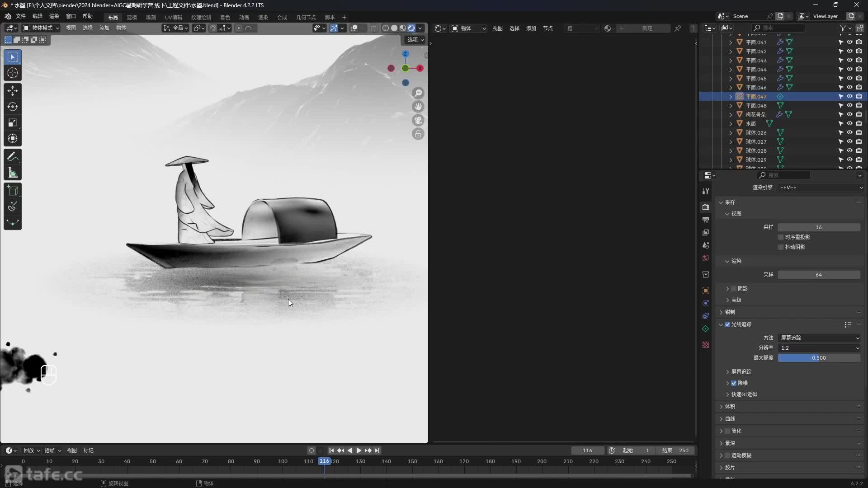Jump to the timeline end frame
868x488 pixels.
click(x=377, y=450)
